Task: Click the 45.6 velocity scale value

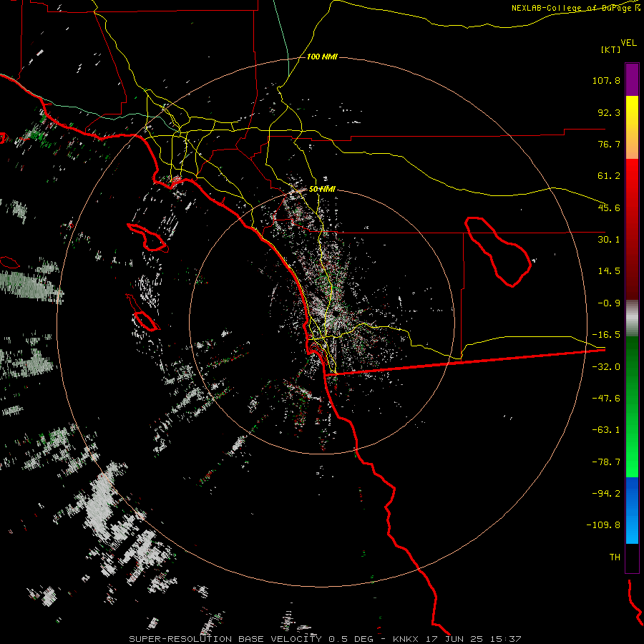Action: click(x=609, y=208)
